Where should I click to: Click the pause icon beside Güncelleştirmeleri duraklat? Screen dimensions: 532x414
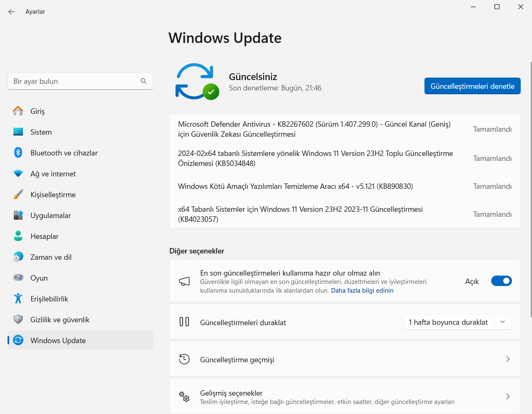(184, 322)
